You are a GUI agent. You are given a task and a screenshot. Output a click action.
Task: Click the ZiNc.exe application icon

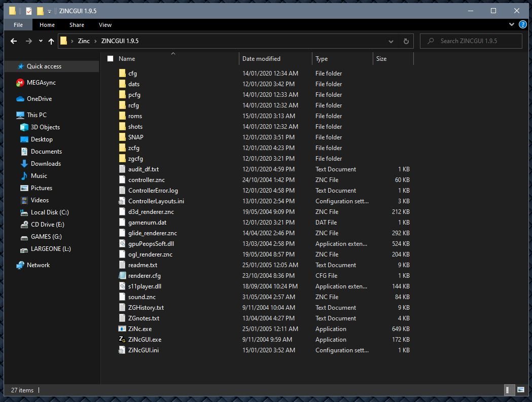[122, 328]
